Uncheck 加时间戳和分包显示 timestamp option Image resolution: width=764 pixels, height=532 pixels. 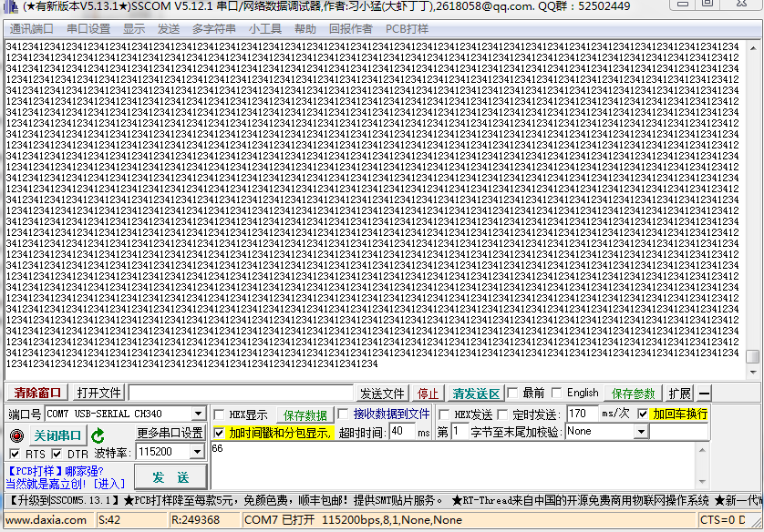click(218, 433)
